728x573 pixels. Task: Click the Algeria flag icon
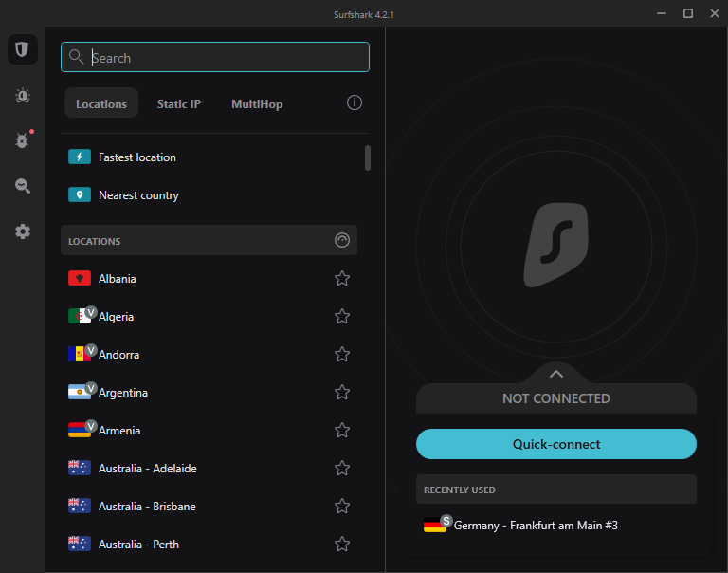tap(80, 316)
